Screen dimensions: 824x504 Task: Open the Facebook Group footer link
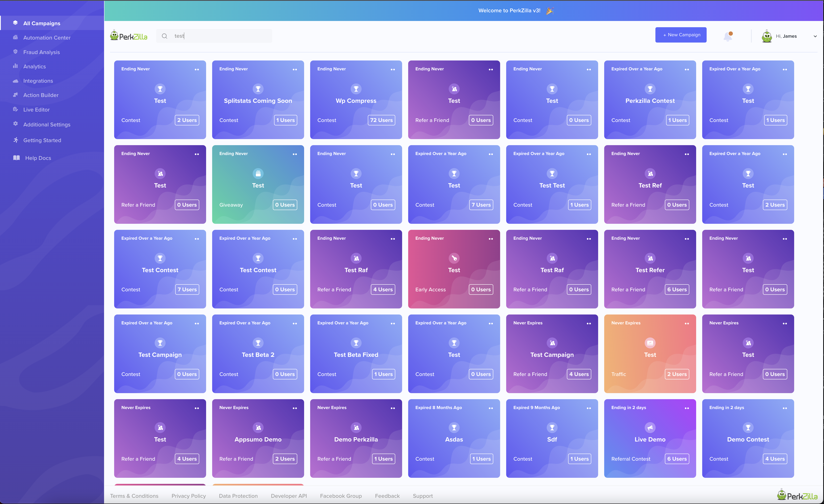point(341,496)
